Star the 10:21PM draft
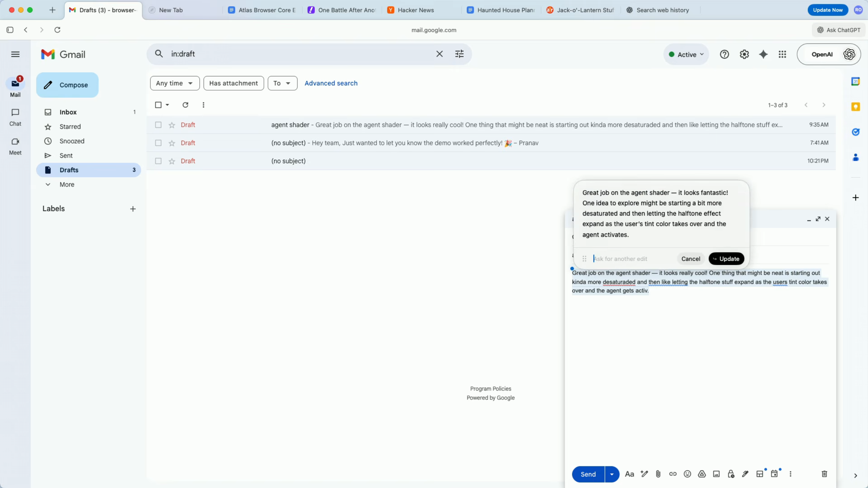This screenshot has height=488, width=868. [171, 161]
